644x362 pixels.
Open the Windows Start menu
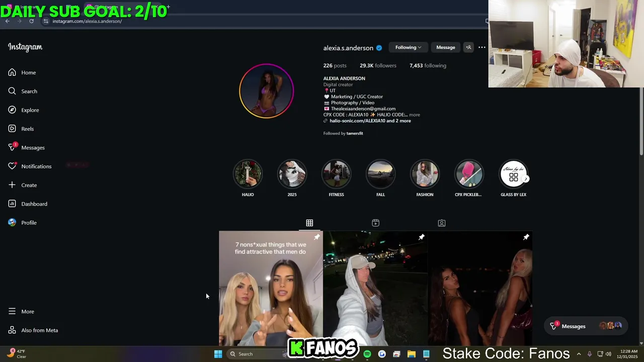tap(218, 354)
